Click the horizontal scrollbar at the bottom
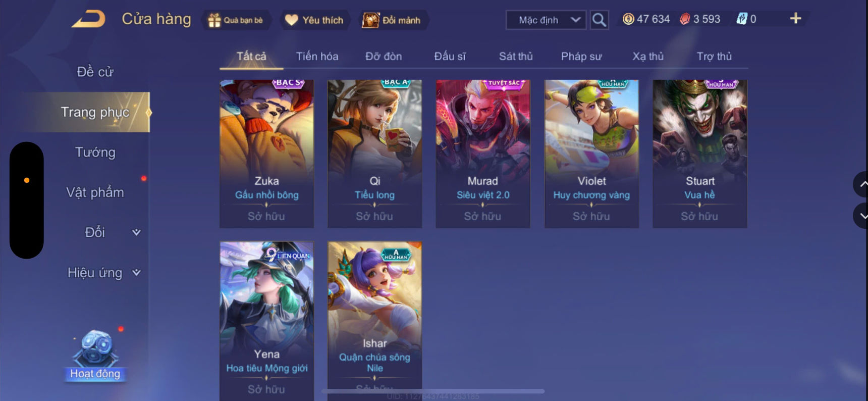Viewport: 868px width, 401px height. (433, 391)
